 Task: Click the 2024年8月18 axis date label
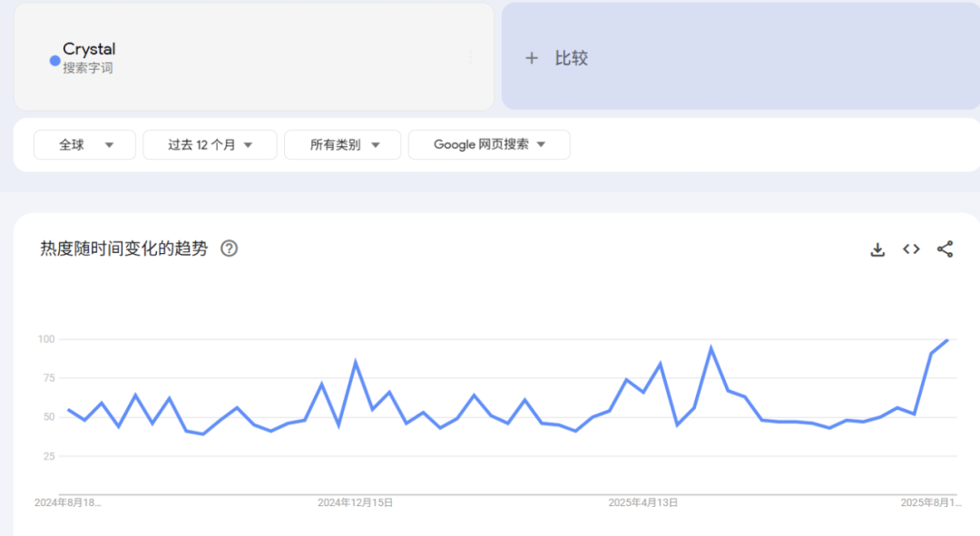coord(68,502)
